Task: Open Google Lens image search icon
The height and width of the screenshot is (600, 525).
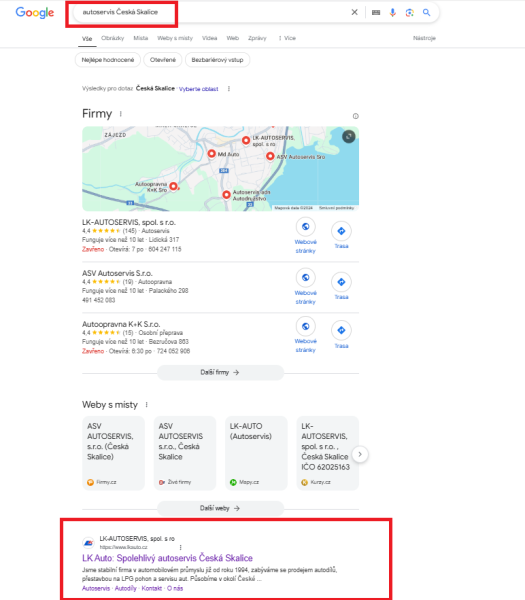Action: point(409,13)
